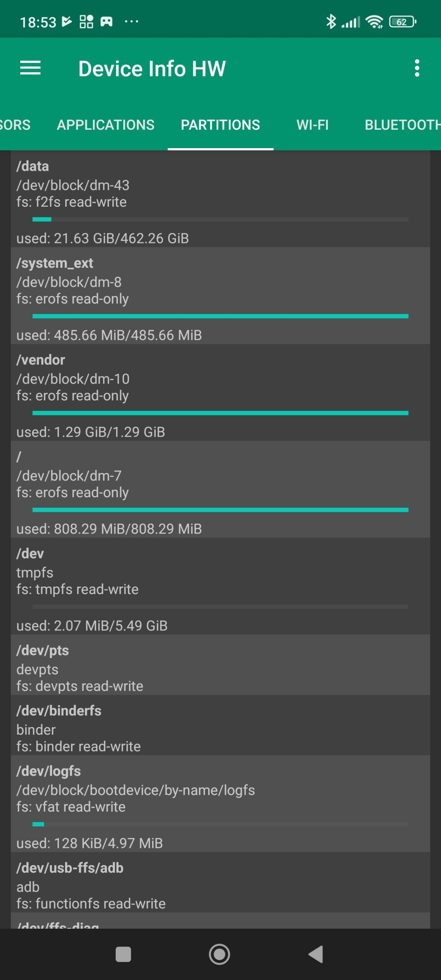
Task: Select the PARTITIONS tab
Action: coord(220,125)
